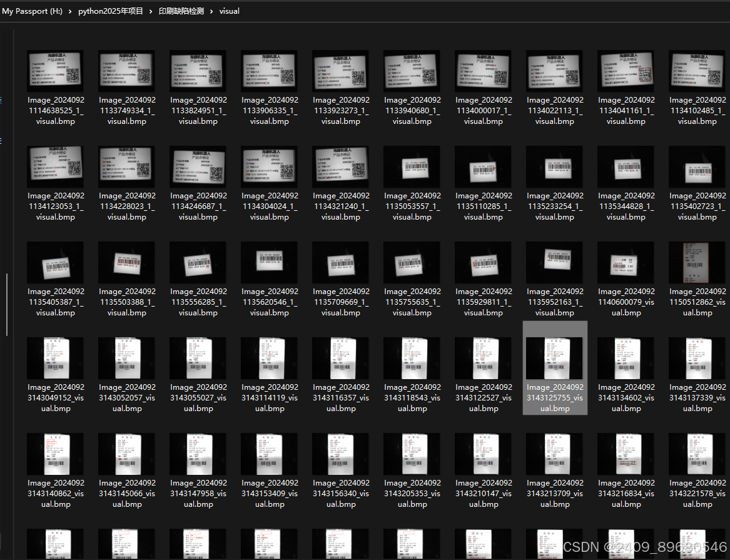This screenshot has width=730, height=560.
Task: Click filename Image_20240923143134602_visual.bmp
Action: (x=626, y=398)
